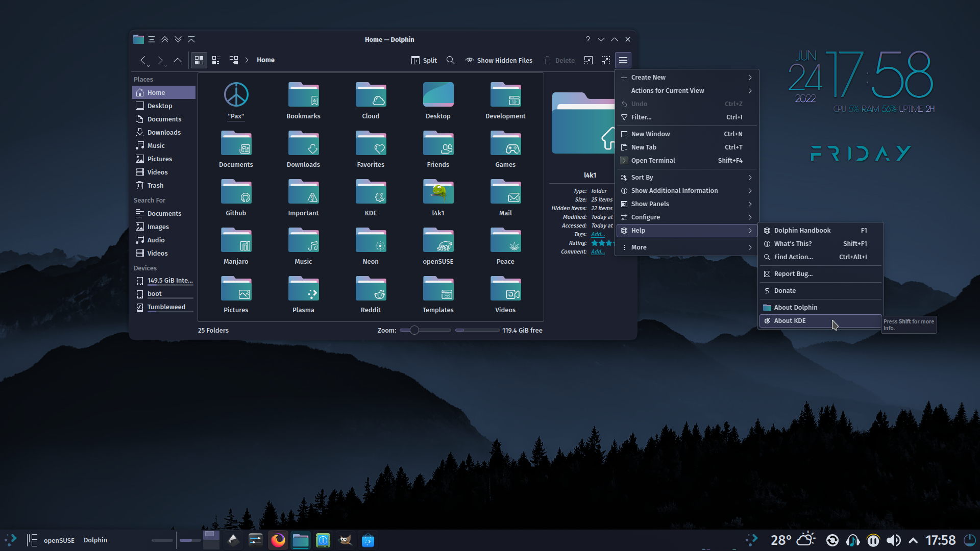
Task: Go forward in Dolphin navigation
Action: point(160,60)
